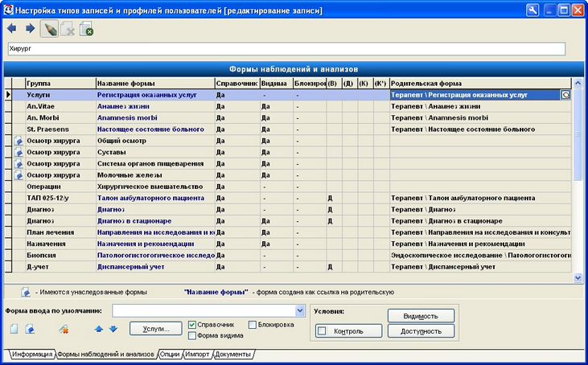Viewport: 588px width, 365px height.
Task: Click the Контроль button label
Action: point(348,331)
